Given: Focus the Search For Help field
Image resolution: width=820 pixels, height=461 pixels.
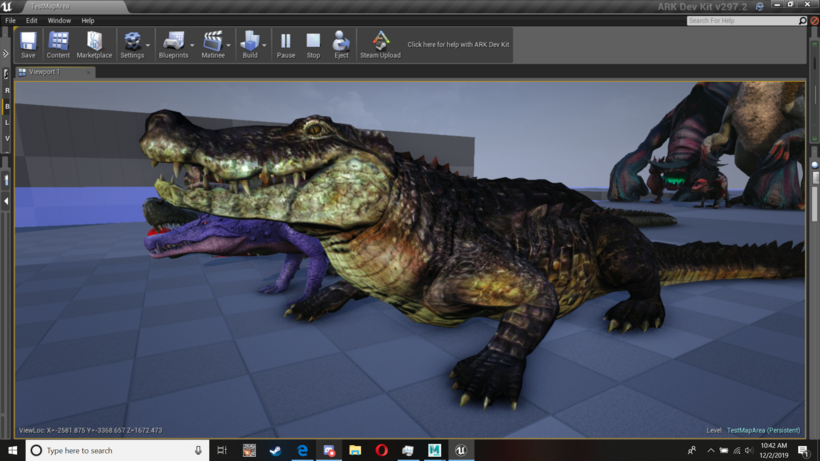Looking at the screenshot, I should pos(741,20).
